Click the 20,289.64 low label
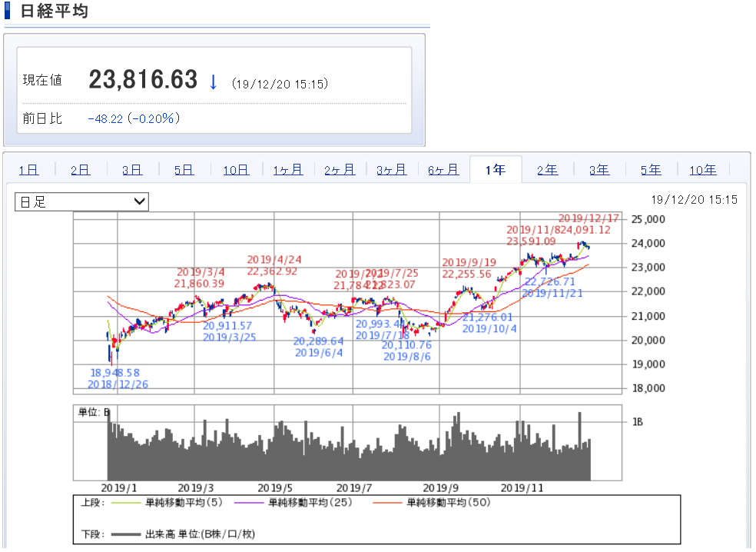 point(318,341)
